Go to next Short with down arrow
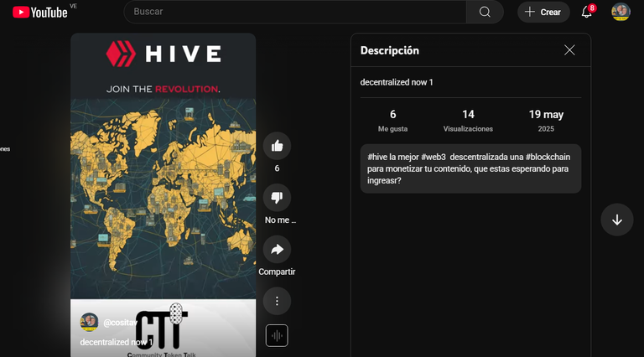This screenshot has width=644, height=357. pos(617,220)
